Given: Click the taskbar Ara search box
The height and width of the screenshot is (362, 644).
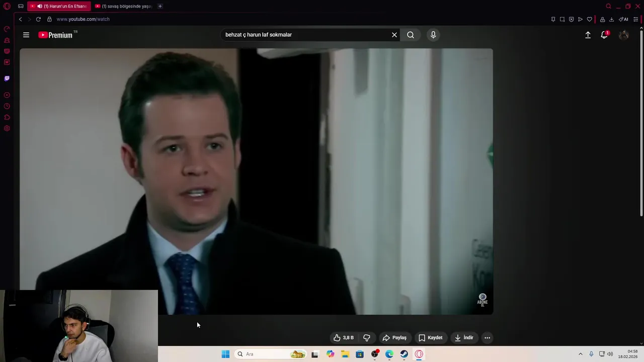Looking at the screenshot, I should [271, 354].
